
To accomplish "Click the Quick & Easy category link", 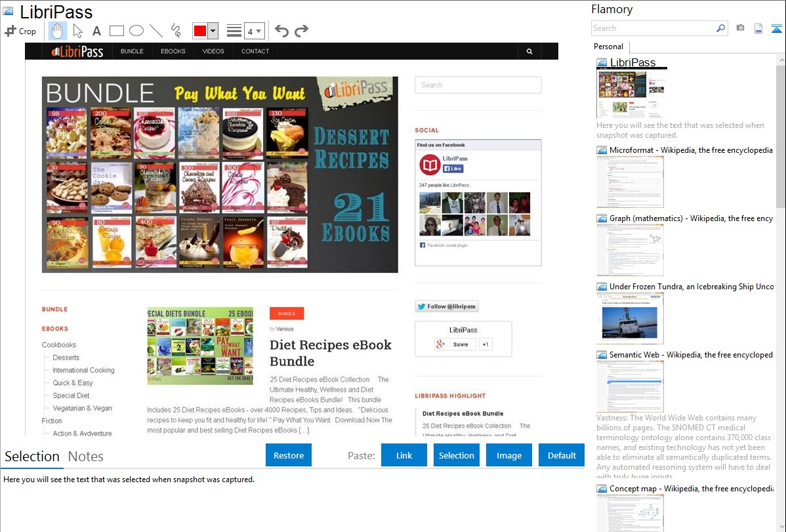I will tap(73, 382).
